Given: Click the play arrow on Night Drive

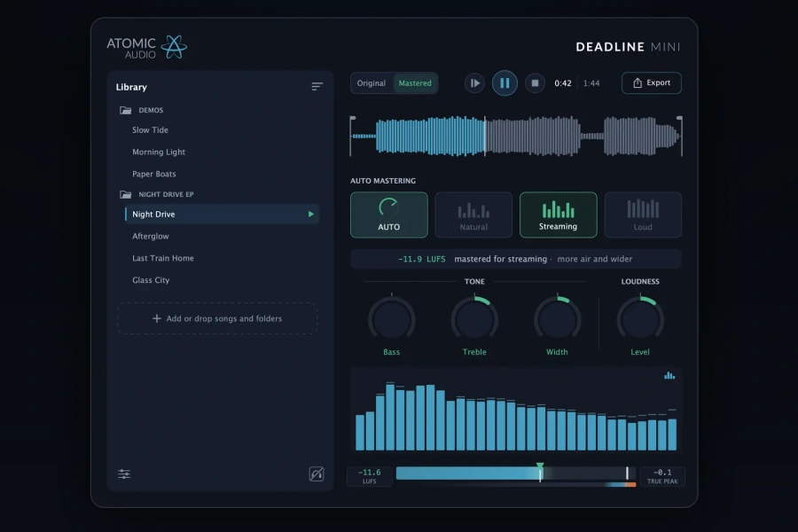Looking at the screenshot, I should 311,215.
